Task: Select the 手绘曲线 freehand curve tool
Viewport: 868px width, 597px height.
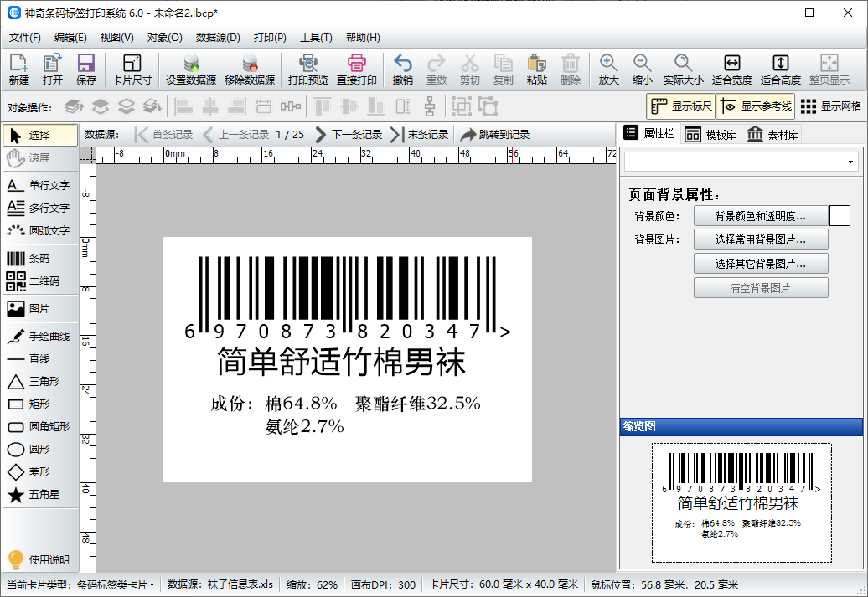Action: (x=39, y=337)
